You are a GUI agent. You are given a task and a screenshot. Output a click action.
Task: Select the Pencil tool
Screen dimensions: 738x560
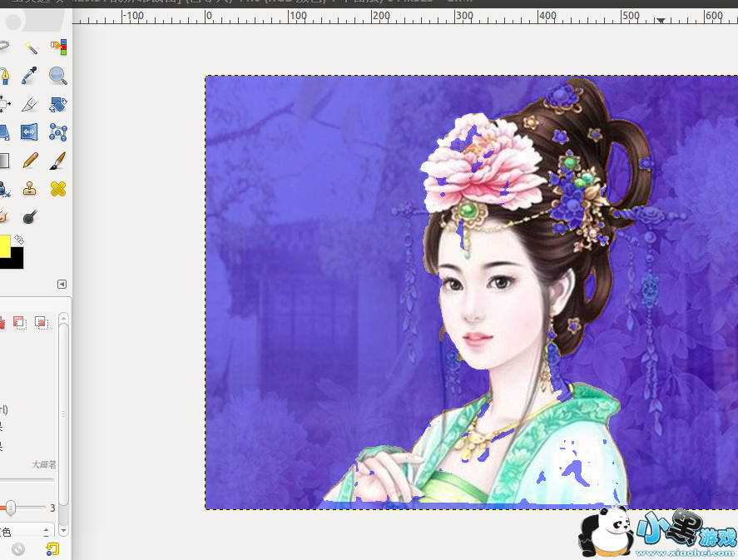[30, 161]
